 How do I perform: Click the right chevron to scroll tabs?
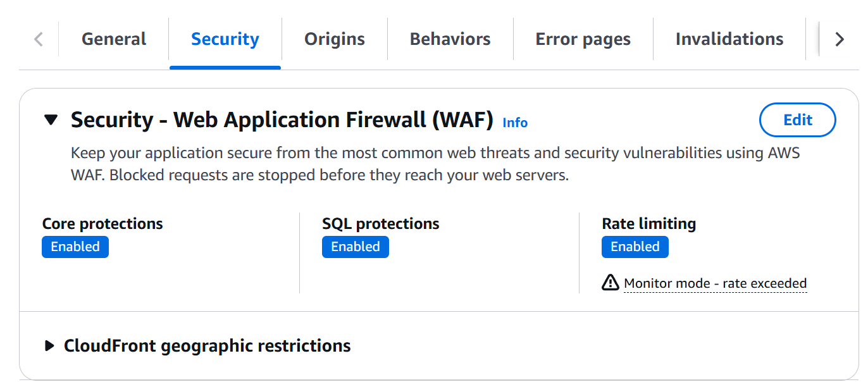839,39
